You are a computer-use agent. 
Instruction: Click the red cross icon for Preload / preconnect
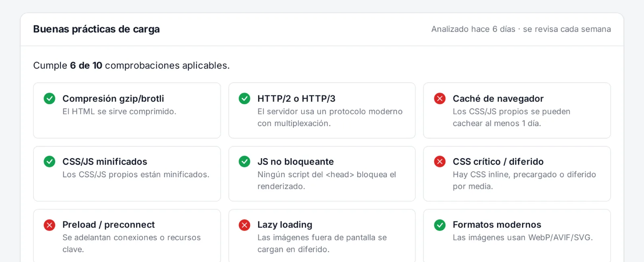[x=50, y=225]
